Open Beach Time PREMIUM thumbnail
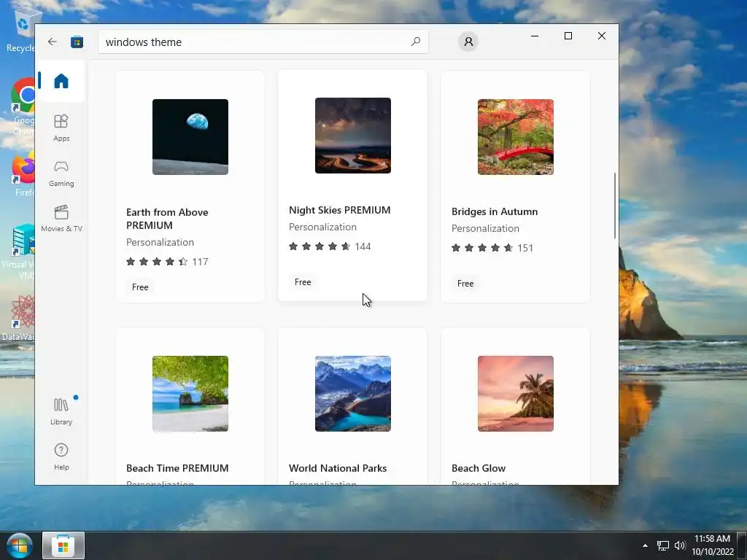Image resolution: width=747 pixels, height=560 pixels. [x=190, y=393]
